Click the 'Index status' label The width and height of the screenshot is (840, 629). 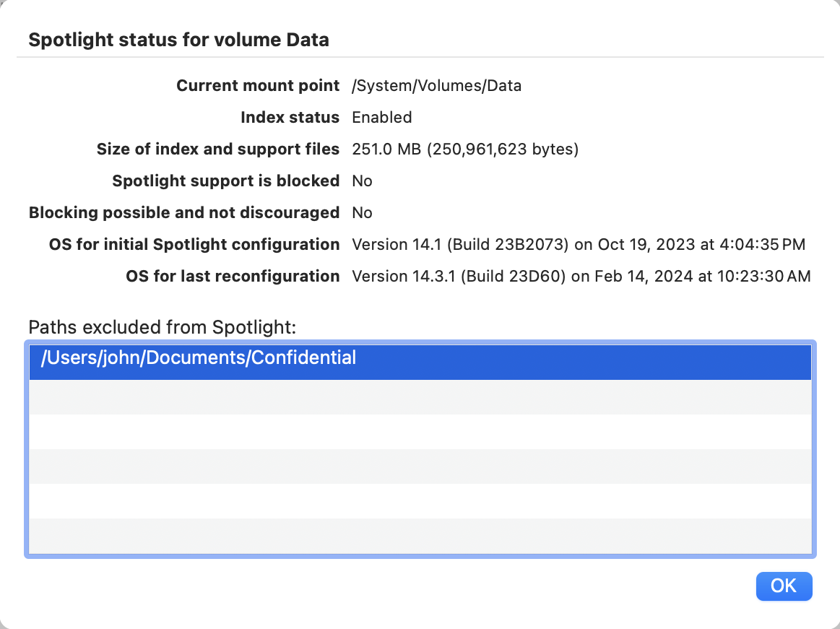(x=290, y=117)
